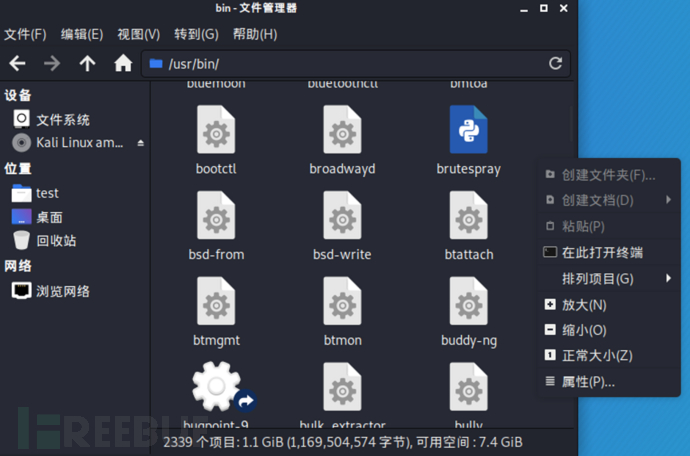Select the btmon file icon
Screen dimensions: 690x456
point(342,301)
